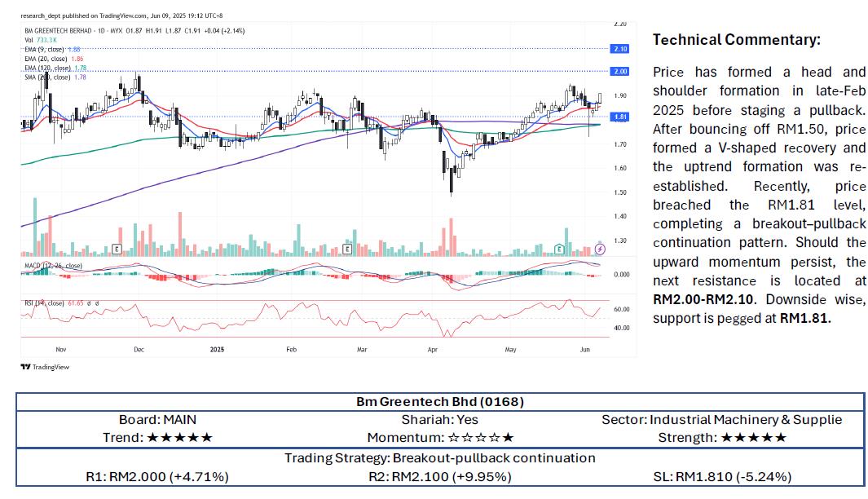
Task: Click the R2: RM2.100 (+9.95%) cell
Action: 440,476
